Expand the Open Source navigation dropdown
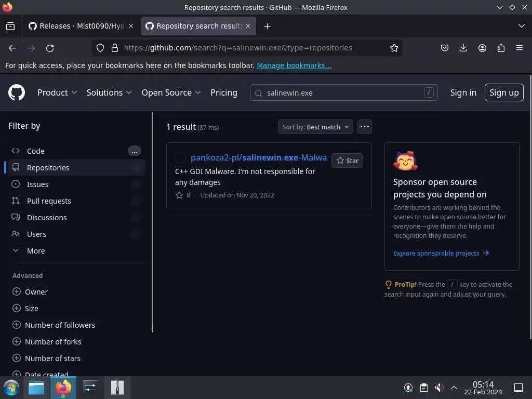This screenshot has width=532, height=399. click(171, 92)
